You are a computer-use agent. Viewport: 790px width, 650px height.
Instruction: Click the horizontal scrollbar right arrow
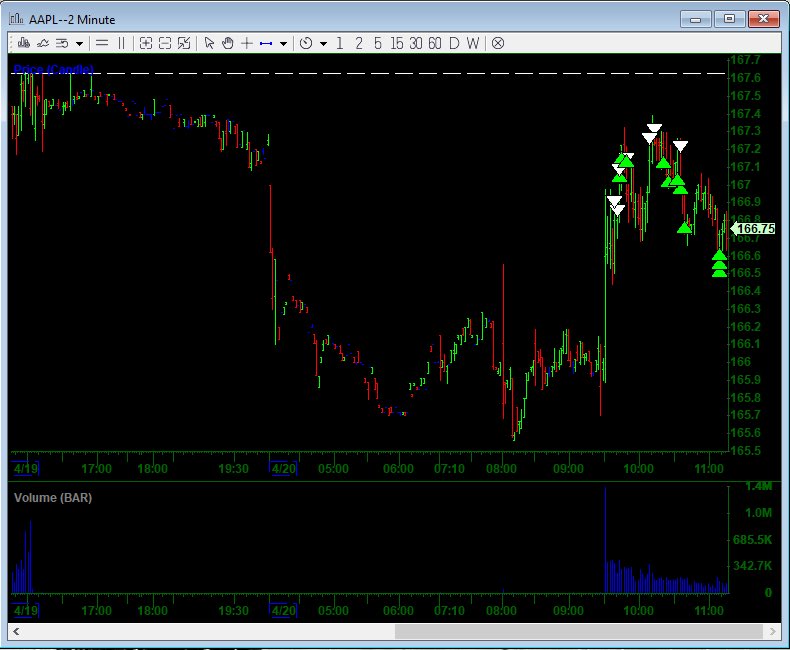pyautogui.click(x=772, y=631)
